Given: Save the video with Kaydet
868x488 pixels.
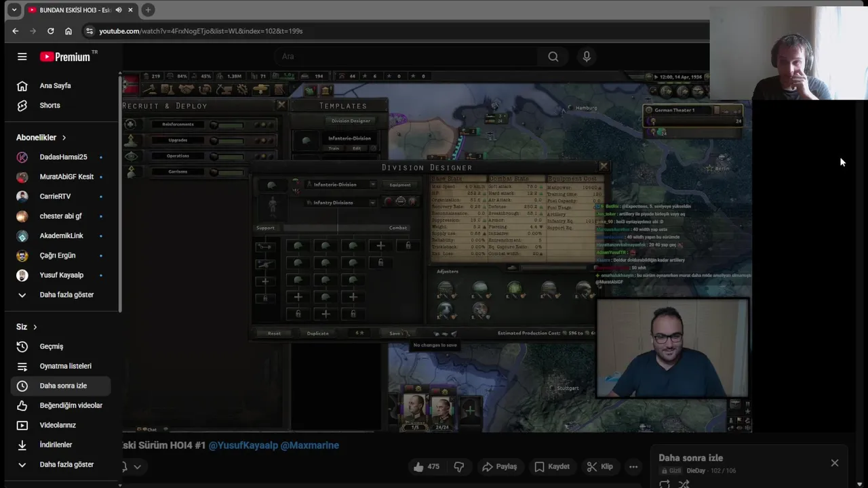Looking at the screenshot, I should [x=552, y=466].
